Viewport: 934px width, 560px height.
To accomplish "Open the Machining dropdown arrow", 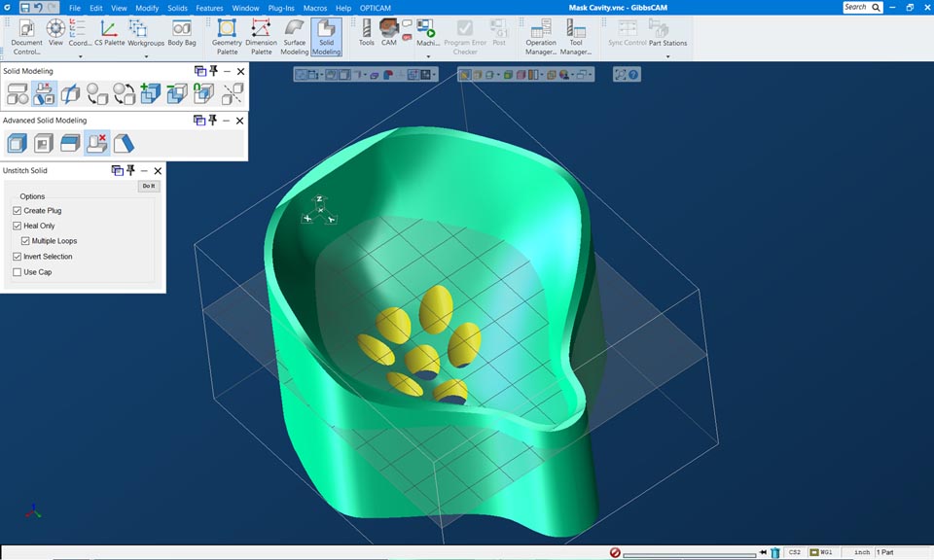I will [428, 54].
